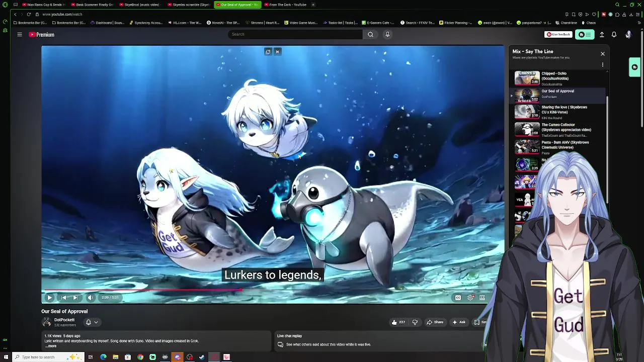
Task: Click the address bar showing youtube.com/watch
Action: (x=62, y=14)
